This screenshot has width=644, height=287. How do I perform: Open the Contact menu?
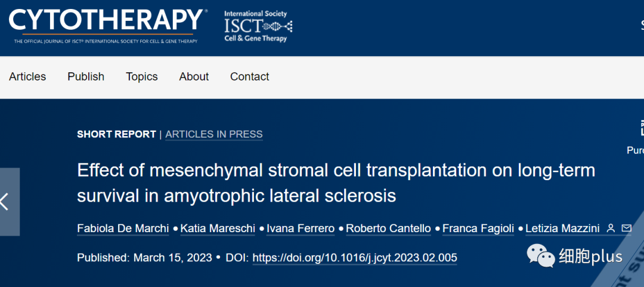(250, 77)
